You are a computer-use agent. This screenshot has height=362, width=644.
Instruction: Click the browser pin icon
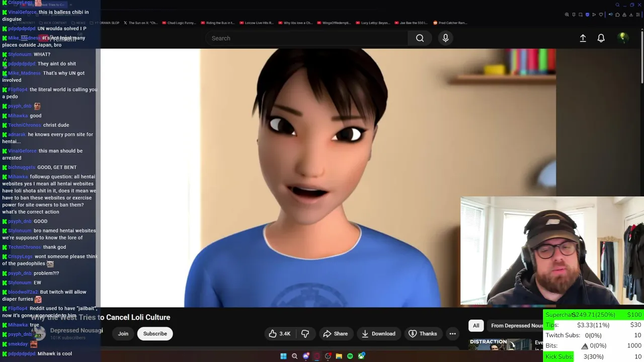[x=574, y=15]
